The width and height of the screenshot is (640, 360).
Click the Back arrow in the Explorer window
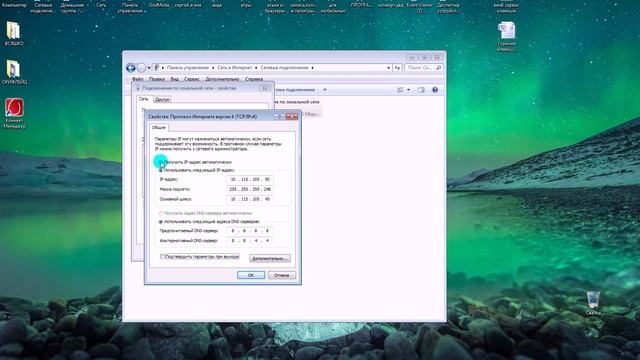click(131, 68)
